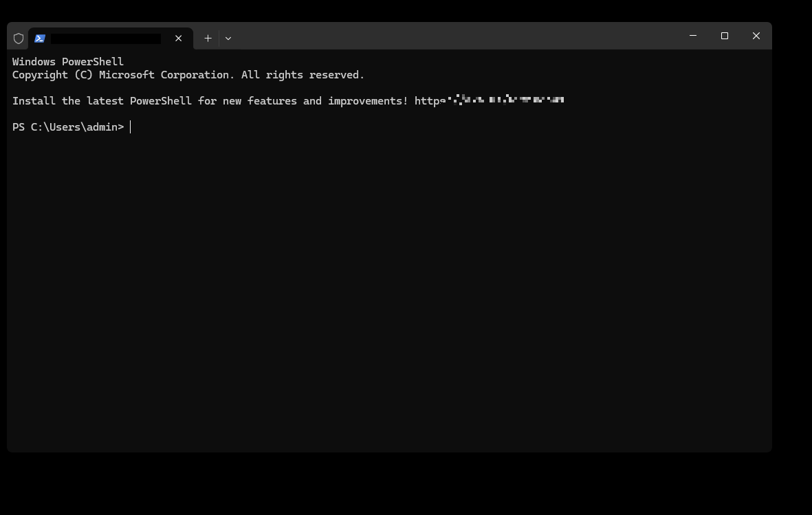This screenshot has width=812, height=515.
Task: Maximize the terminal window
Action: (x=725, y=36)
